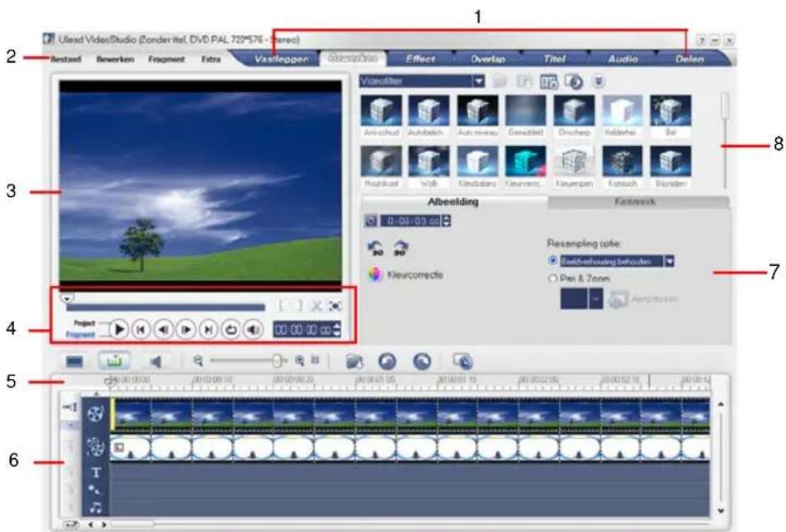786x532 pixels.
Task: Rotate image 90 degrees counterclockwise
Action: 375,248
